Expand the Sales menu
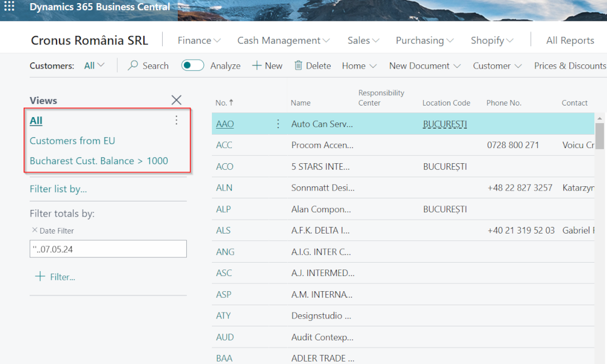 point(363,40)
